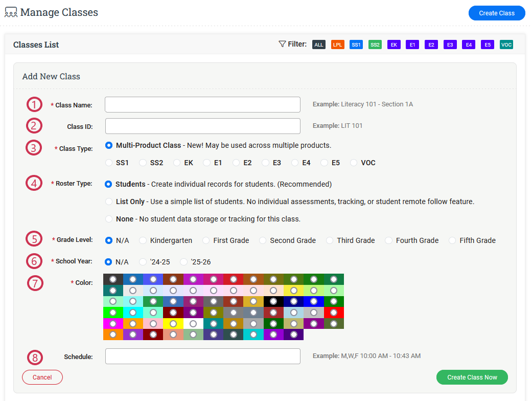Choose Third Grade radio option
The width and height of the screenshot is (532, 401).
pos(330,240)
